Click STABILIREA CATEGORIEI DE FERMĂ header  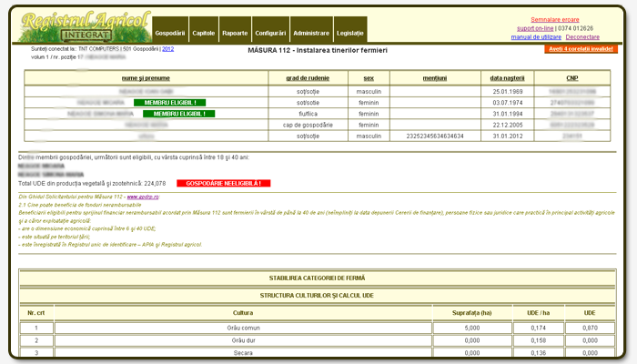317,278
